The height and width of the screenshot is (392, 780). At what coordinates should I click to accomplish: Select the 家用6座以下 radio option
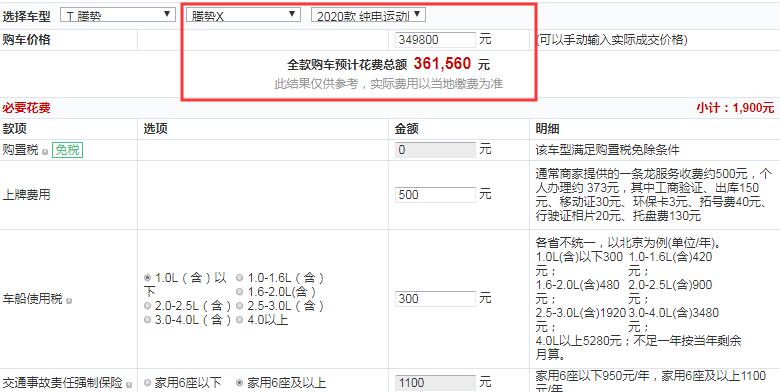[148, 383]
